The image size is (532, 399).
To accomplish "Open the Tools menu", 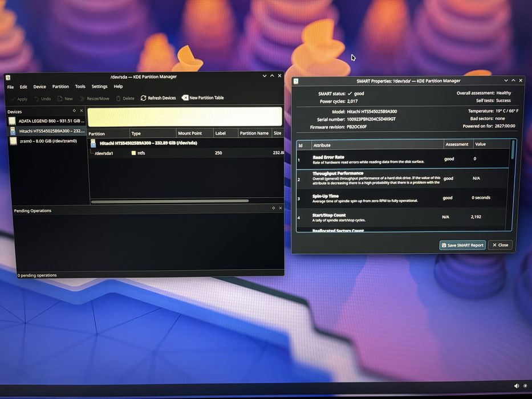I will pos(80,87).
